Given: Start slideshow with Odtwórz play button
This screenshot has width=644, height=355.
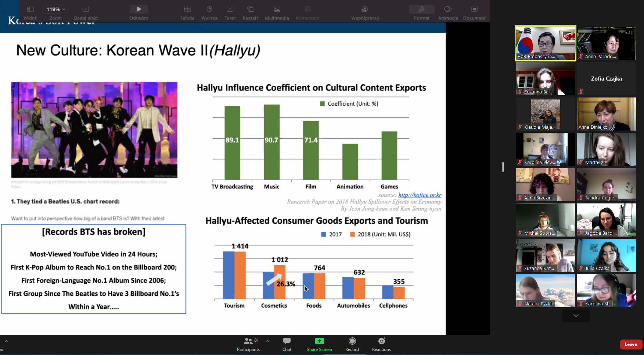Looking at the screenshot, I should (139, 9).
